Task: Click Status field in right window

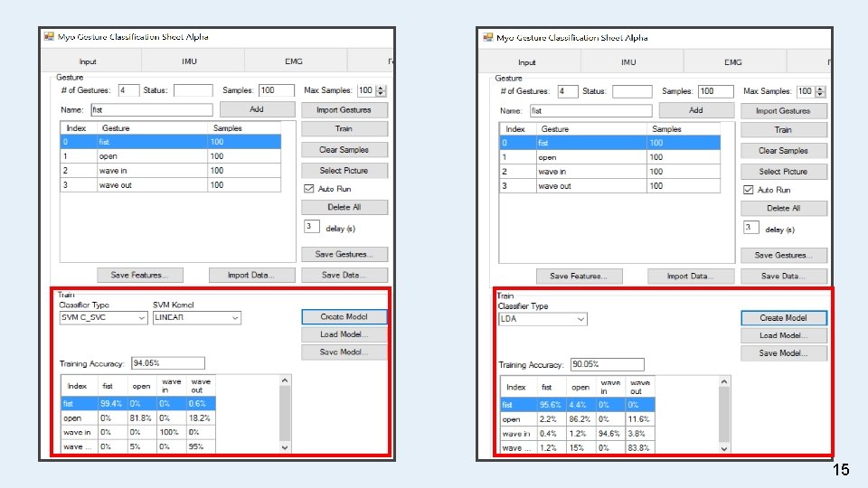Action: 632,91
